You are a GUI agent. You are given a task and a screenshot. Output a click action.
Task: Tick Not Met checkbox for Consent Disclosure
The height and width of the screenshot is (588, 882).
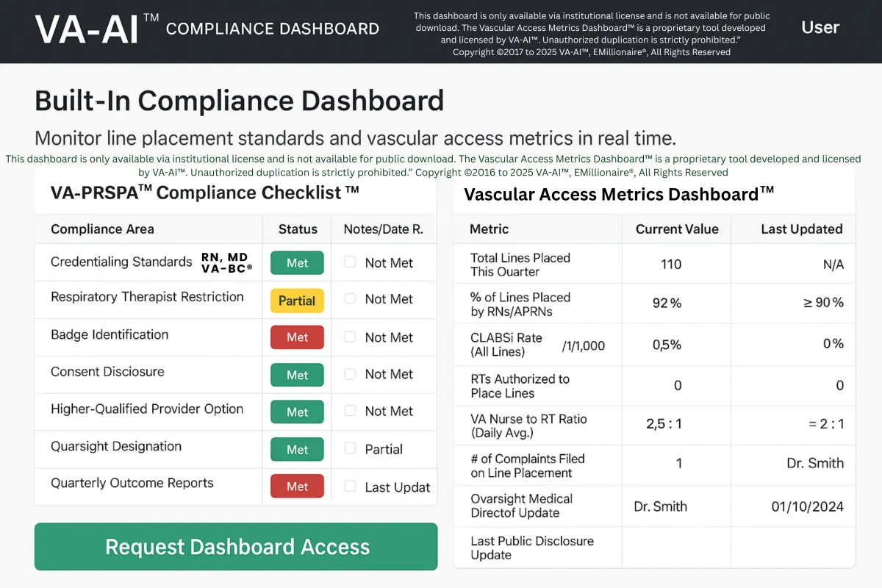pyautogui.click(x=351, y=373)
